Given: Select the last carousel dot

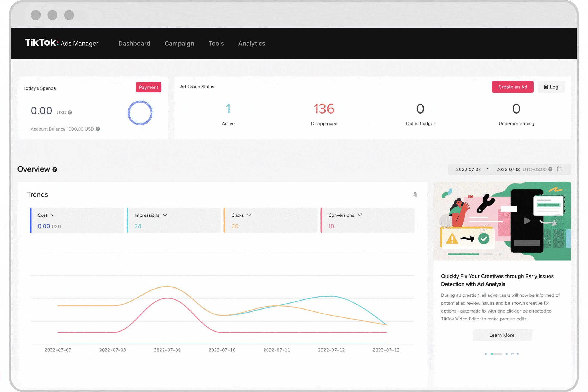Looking at the screenshot, I should 518,354.
